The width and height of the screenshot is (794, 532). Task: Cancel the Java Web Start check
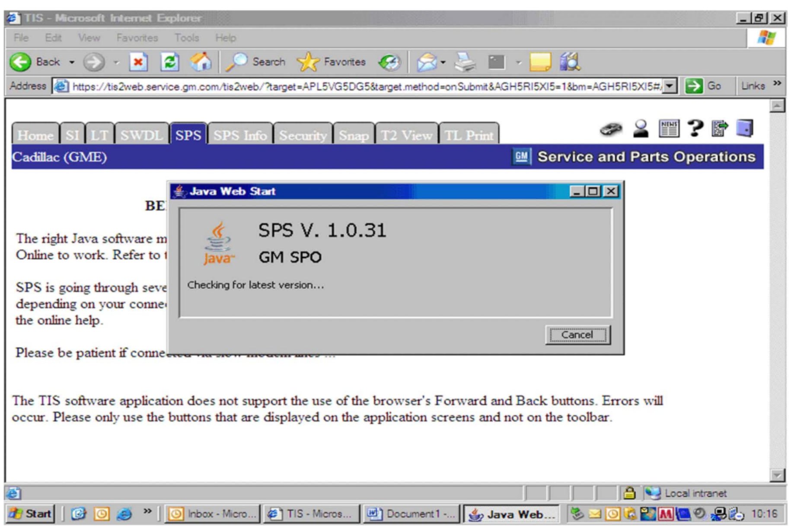[577, 335]
